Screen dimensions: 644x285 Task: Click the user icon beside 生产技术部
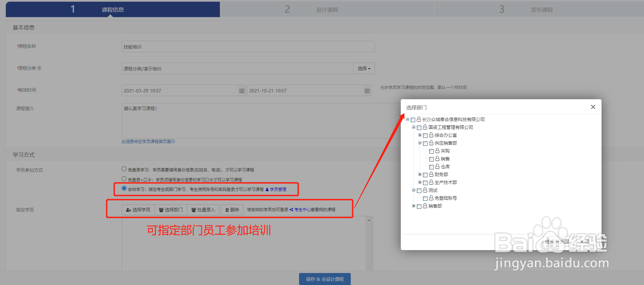click(431, 182)
